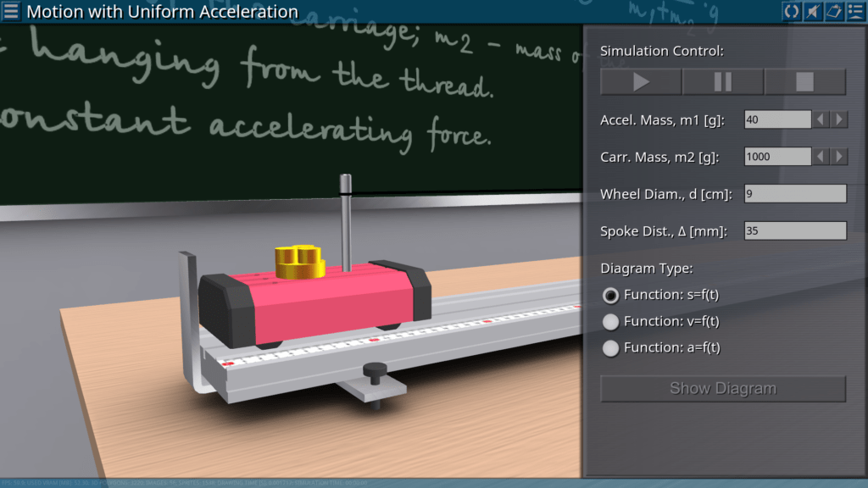
Task: Decrease Carr. Mass m2 with left arrow
Action: [x=821, y=157]
